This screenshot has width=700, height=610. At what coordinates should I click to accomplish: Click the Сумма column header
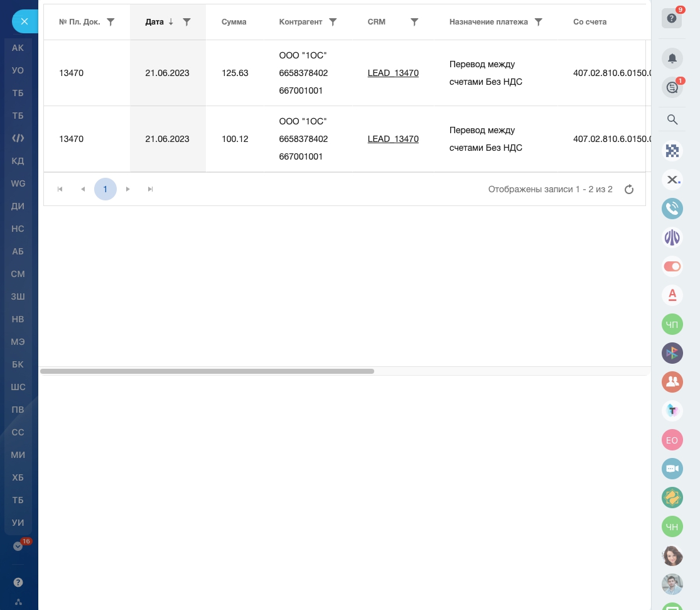[x=234, y=22]
